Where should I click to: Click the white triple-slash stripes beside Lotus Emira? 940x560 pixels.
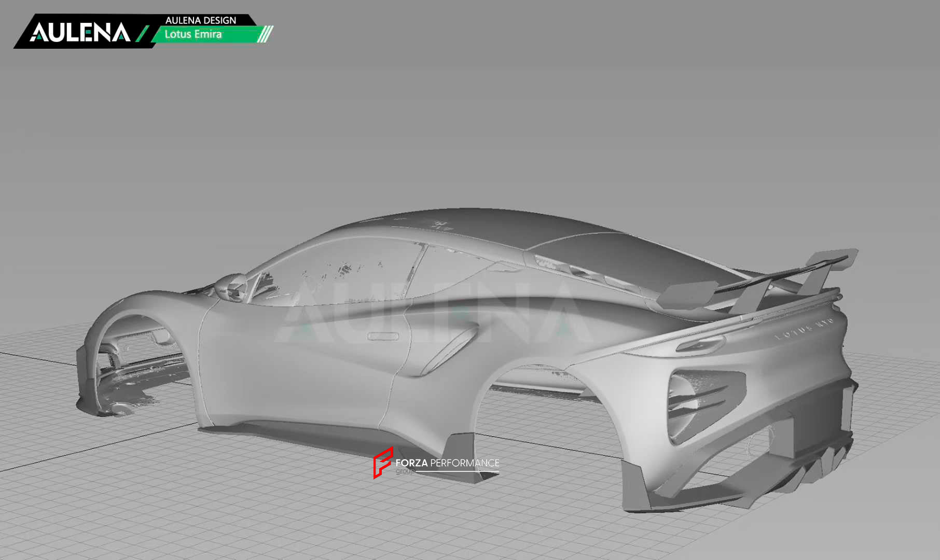[x=265, y=34]
